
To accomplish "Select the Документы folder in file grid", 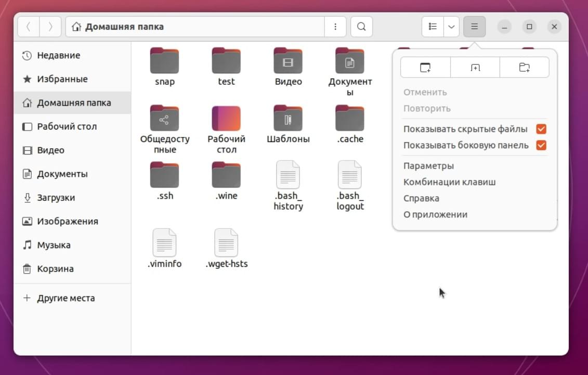I will click(x=350, y=61).
